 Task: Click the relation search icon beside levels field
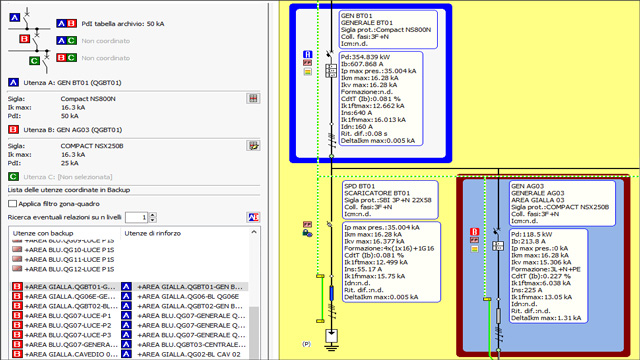[x=253, y=217]
